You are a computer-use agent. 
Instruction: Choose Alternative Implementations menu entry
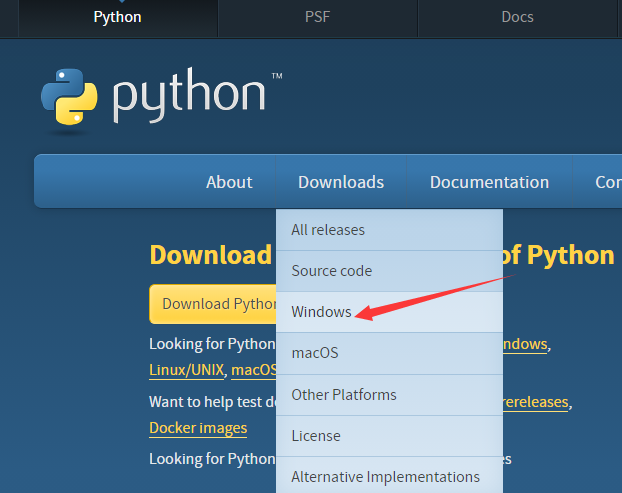pyautogui.click(x=390, y=476)
